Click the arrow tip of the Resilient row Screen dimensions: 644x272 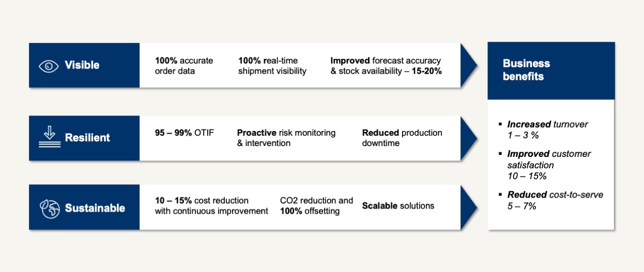[x=469, y=138]
